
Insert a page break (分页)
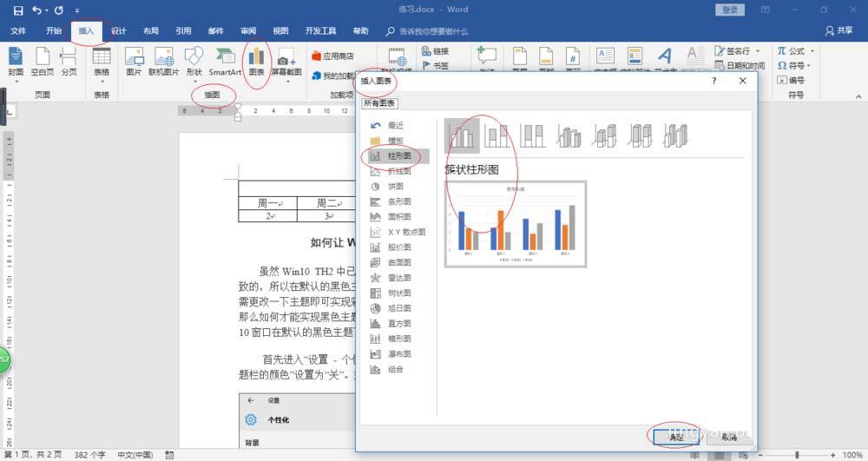click(69, 62)
